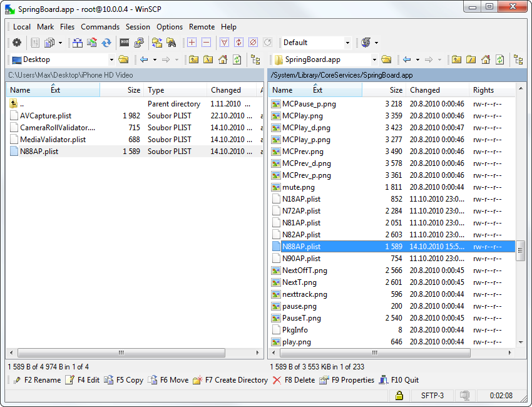
Task: Refresh the remote panel
Action: (500, 59)
